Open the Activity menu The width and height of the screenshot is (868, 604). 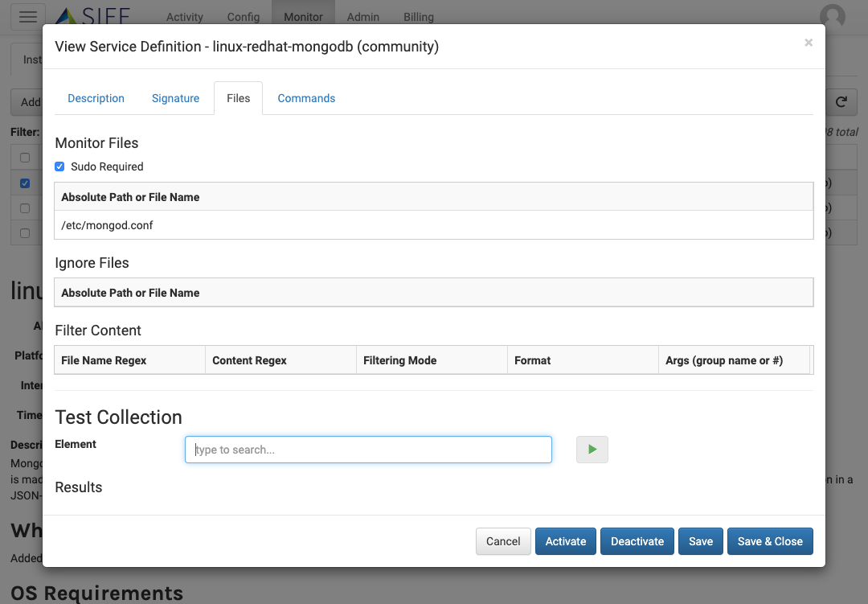[x=185, y=17]
